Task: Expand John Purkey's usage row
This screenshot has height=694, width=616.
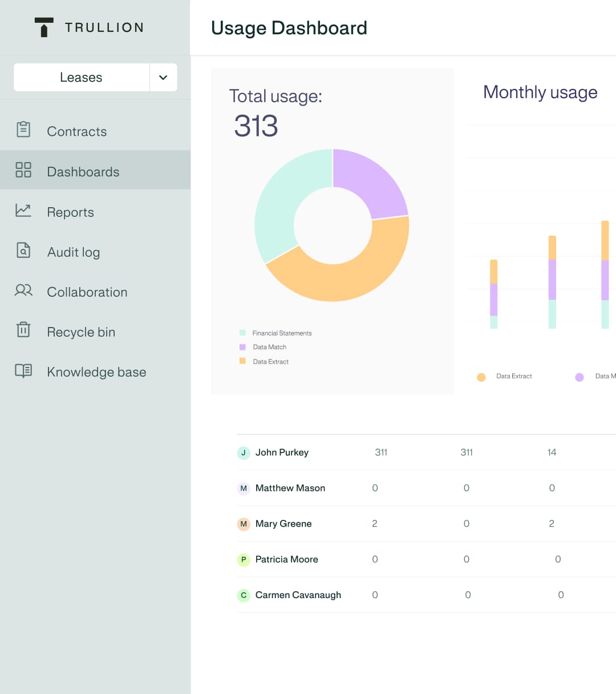Action: point(282,453)
